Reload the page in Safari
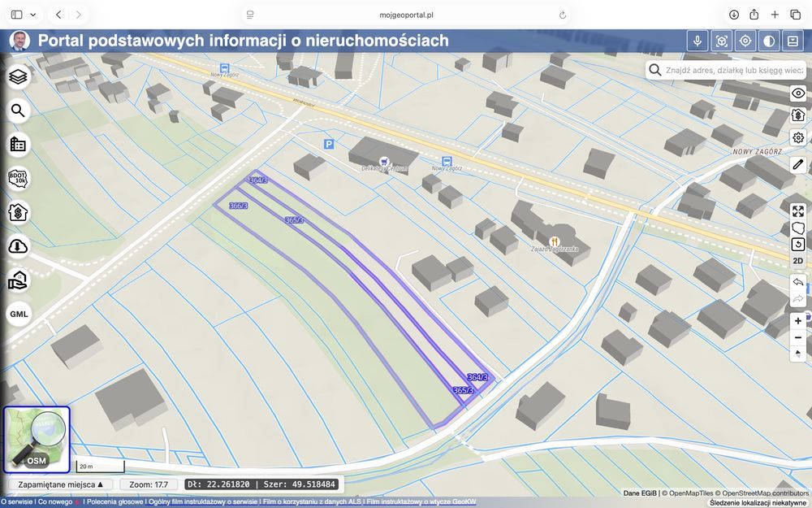812x508 pixels. pos(563,15)
